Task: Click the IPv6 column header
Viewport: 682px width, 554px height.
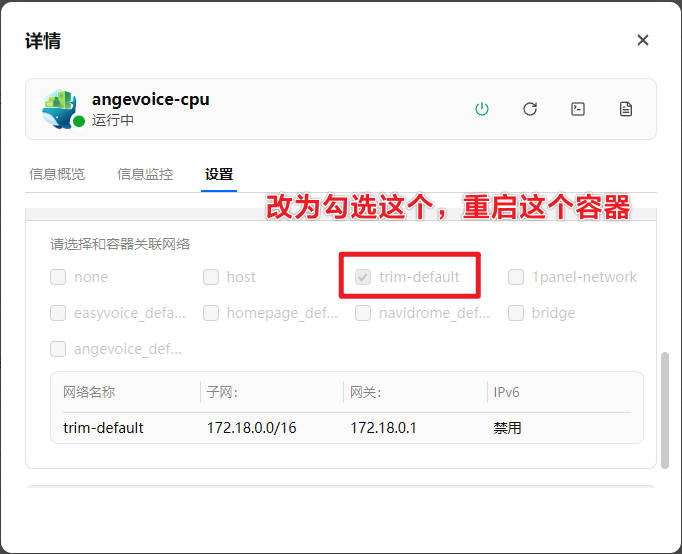Action: [506, 392]
